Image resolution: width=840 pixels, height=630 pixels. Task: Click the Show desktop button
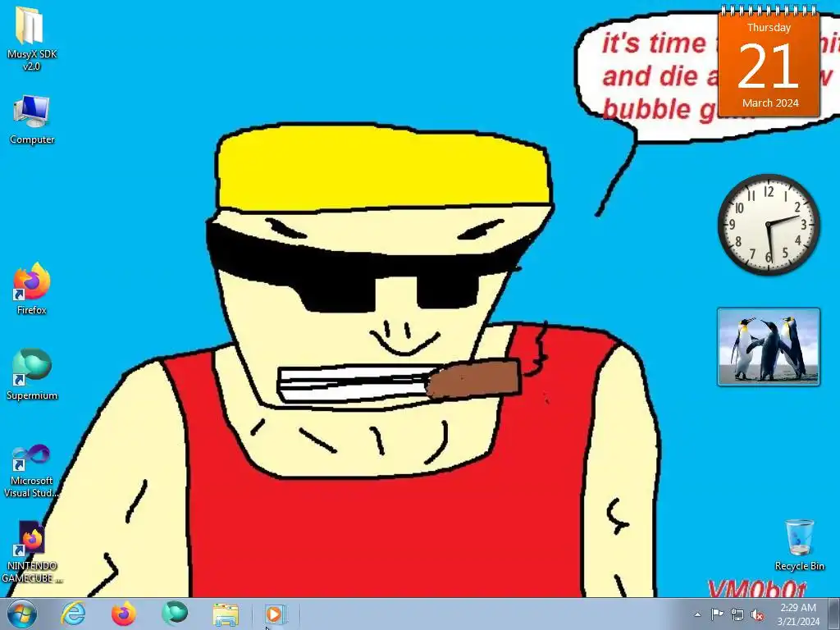(x=834, y=614)
